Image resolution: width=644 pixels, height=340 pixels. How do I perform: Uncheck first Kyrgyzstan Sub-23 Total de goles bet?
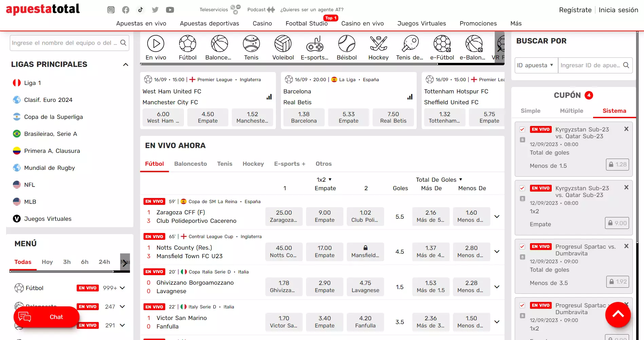pyautogui.click(x=522, y=129)
